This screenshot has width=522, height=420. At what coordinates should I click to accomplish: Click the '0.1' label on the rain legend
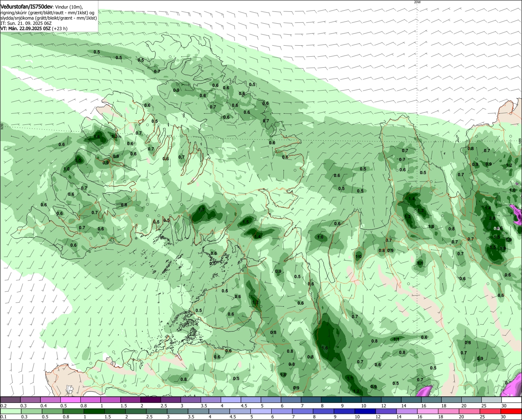pos(4,417)
